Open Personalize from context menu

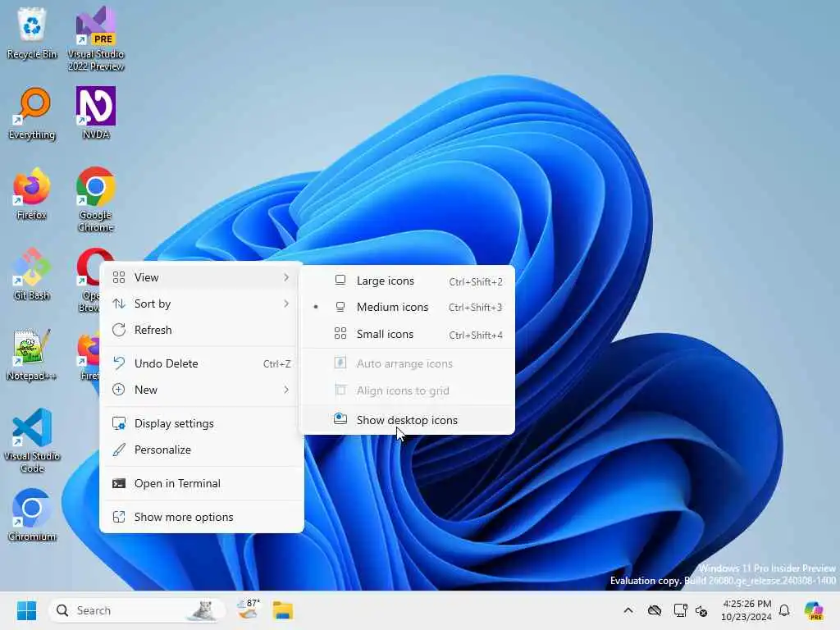point(202,450)
